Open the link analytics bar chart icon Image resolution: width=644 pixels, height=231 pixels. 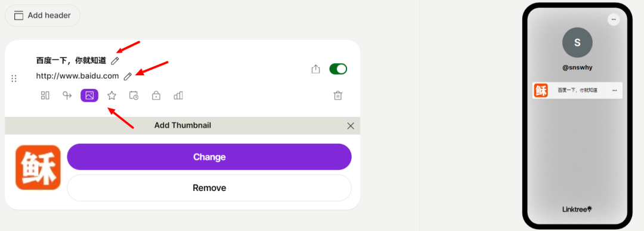coord(178,96)
